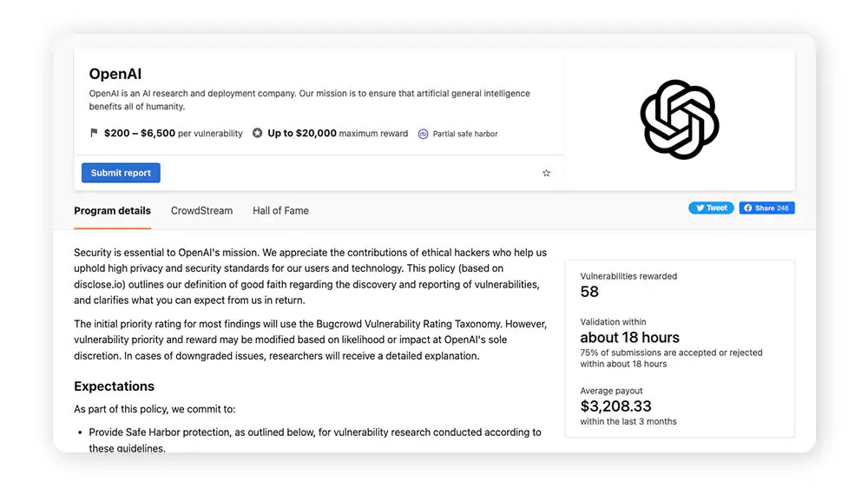Click the badge icon before maximum reward
Screen dimensions: 868x495
coord(258,133)
